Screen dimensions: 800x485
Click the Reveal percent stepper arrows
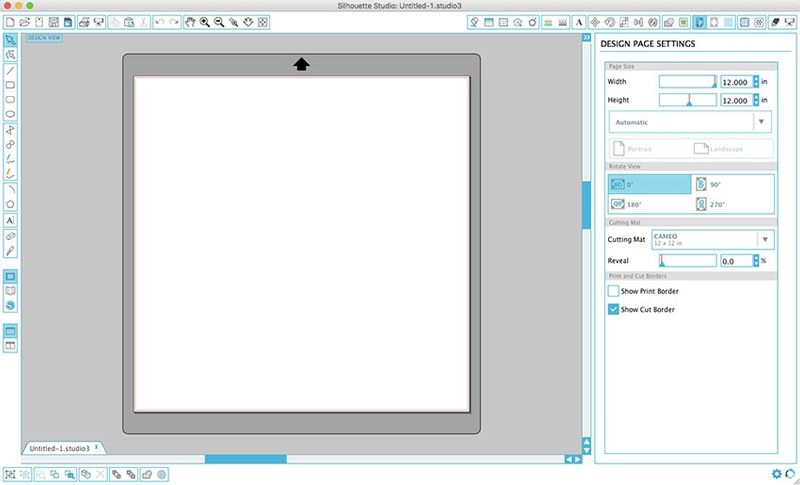coord(756,261)
